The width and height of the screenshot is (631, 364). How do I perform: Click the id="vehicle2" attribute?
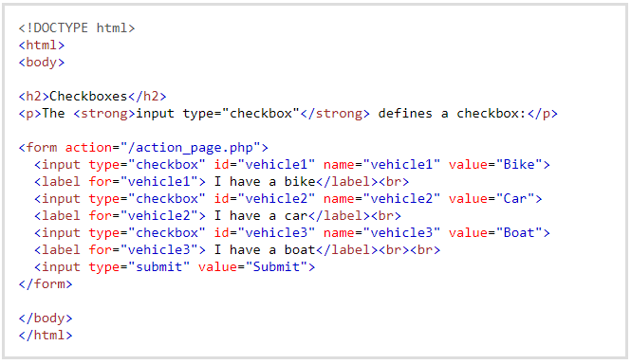pos(265,199)
